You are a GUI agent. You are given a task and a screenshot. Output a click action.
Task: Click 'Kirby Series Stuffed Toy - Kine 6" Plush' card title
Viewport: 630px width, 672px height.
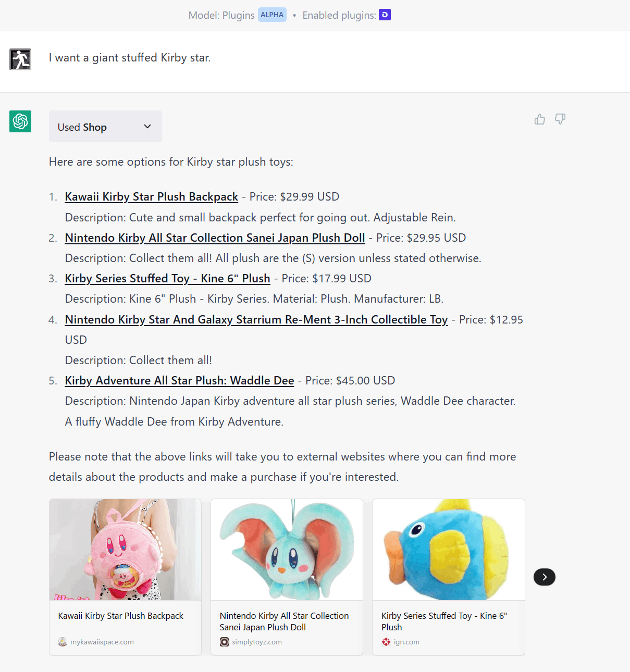click(444, 621)
